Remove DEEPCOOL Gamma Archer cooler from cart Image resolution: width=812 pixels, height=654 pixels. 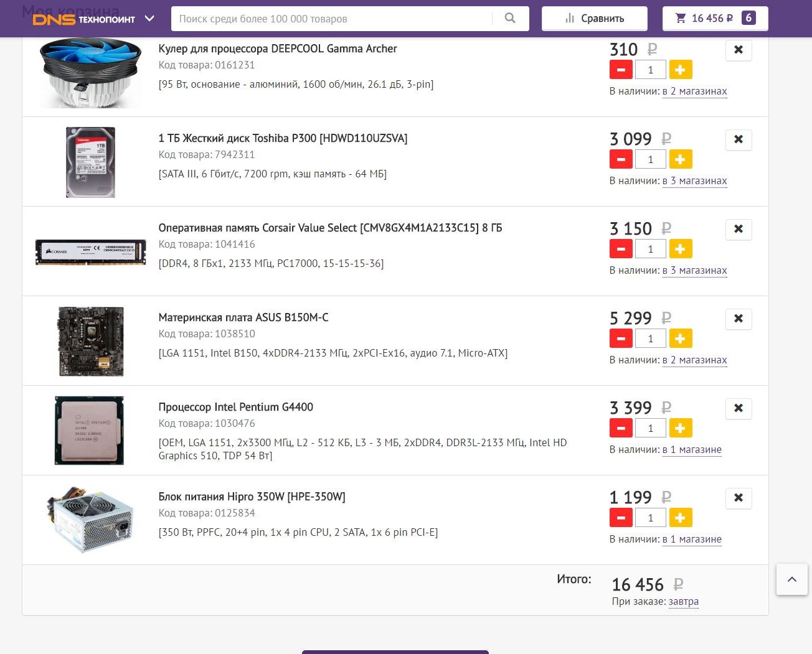click(x=739, y=50)
